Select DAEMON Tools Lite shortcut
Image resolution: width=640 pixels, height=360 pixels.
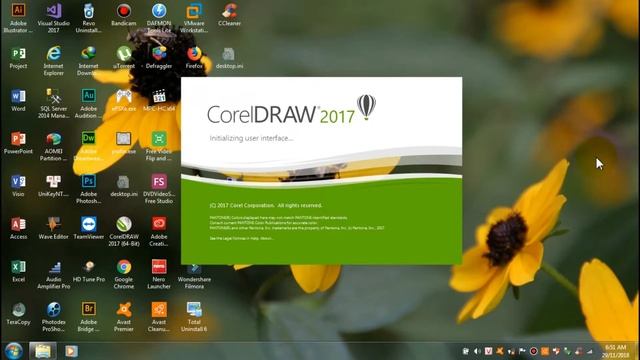(159, 17)
